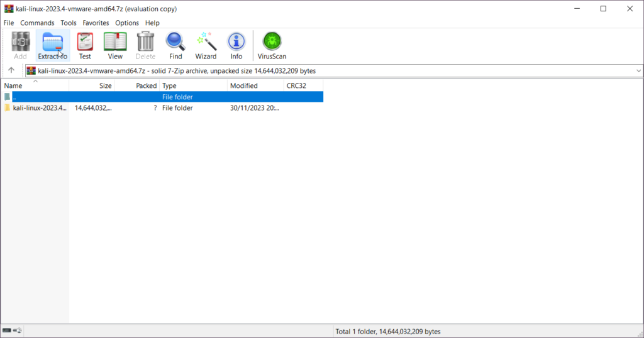Open the Options menu
The image size is (644, 338).
click(x=127, y=23)
